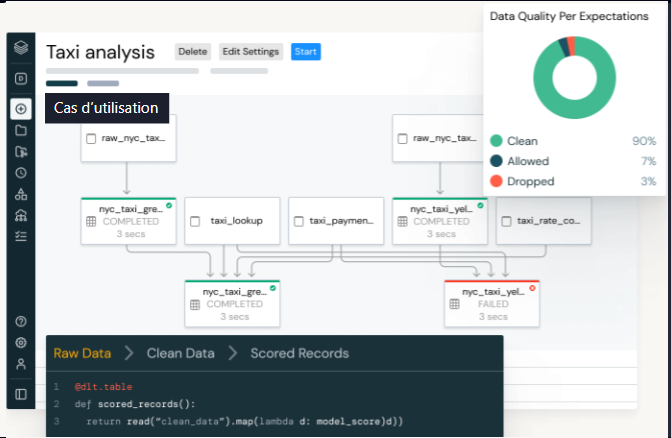
Task: Open the help question-mark icon
Action: pos(21,321)
